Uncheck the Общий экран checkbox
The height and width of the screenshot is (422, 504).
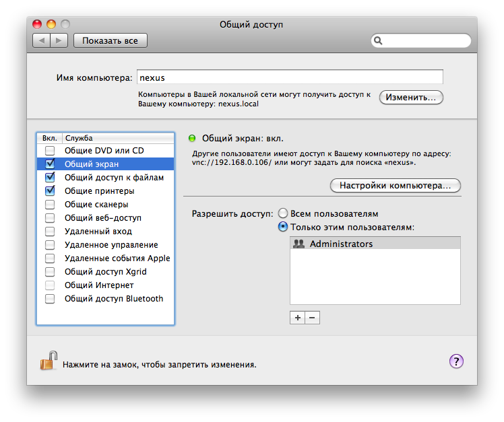click(x=50, y=164)
